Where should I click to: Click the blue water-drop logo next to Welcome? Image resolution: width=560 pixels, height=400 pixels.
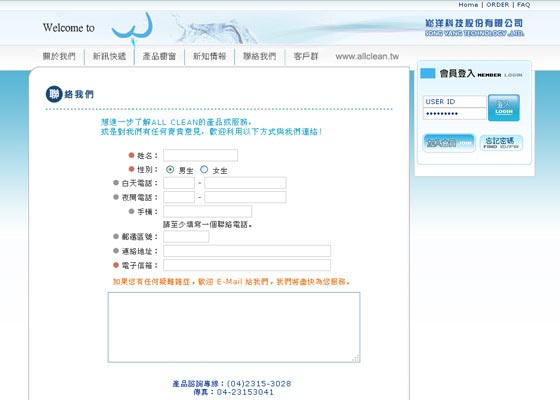132,29
